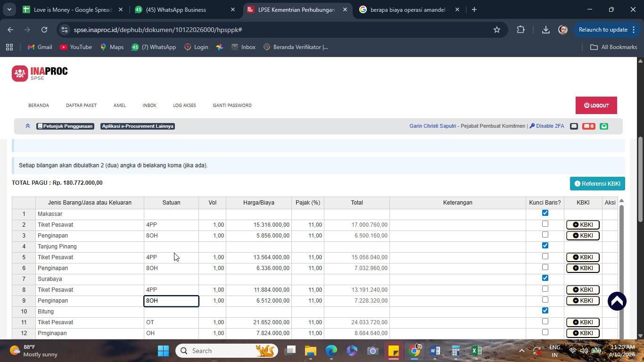Lock row 6 Penginapan checkbox
This screenshot has width=644, height=362.
[x=545, y=267]
